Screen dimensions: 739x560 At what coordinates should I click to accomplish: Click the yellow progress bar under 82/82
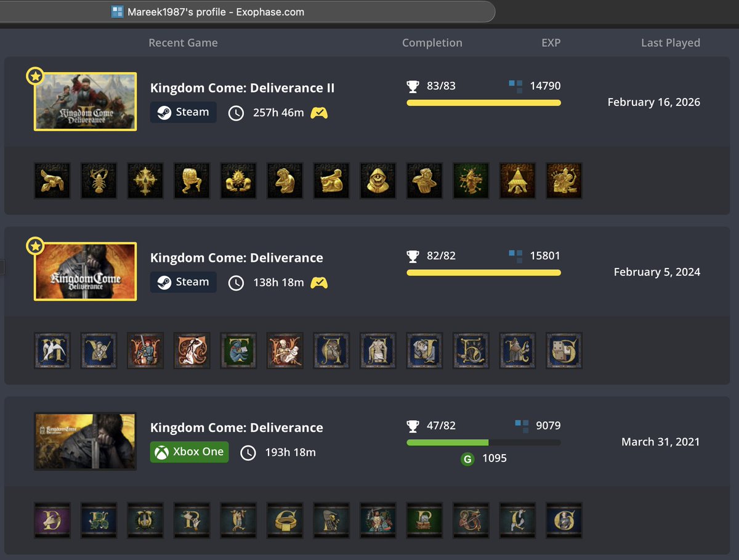click(x=484, y=272)
